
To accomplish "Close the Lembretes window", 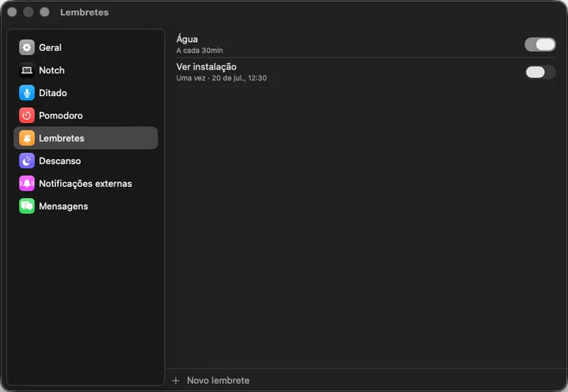I will [12, 12].
